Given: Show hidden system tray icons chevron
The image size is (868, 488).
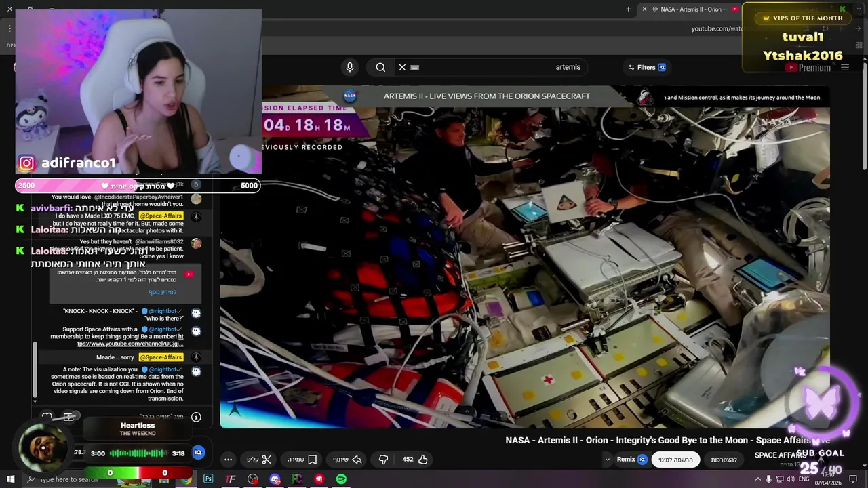Looking at the screenshot, I should [758, 479].
